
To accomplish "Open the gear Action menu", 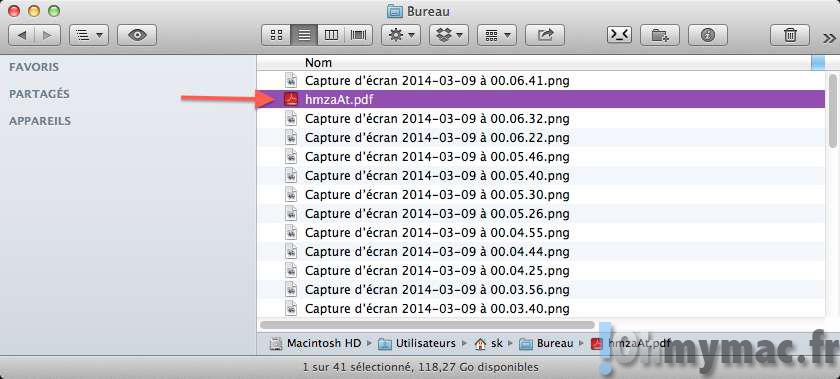I will tap(401, 35).
